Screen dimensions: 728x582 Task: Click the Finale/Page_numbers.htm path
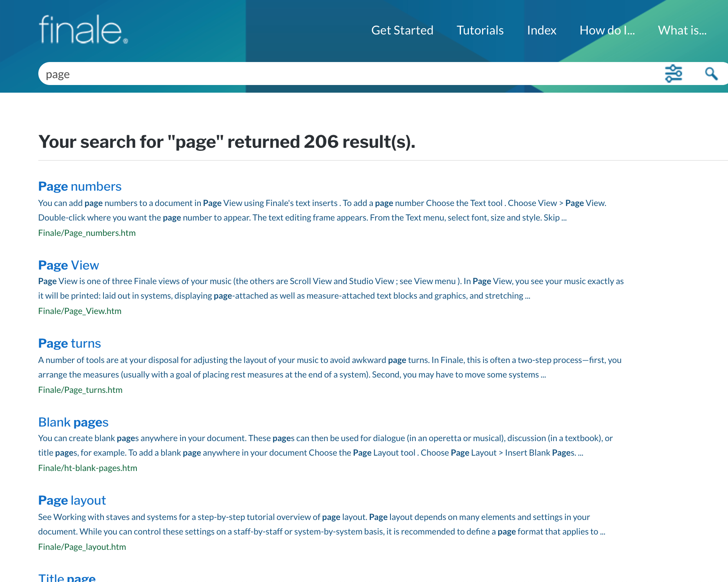tap(87, 233)
